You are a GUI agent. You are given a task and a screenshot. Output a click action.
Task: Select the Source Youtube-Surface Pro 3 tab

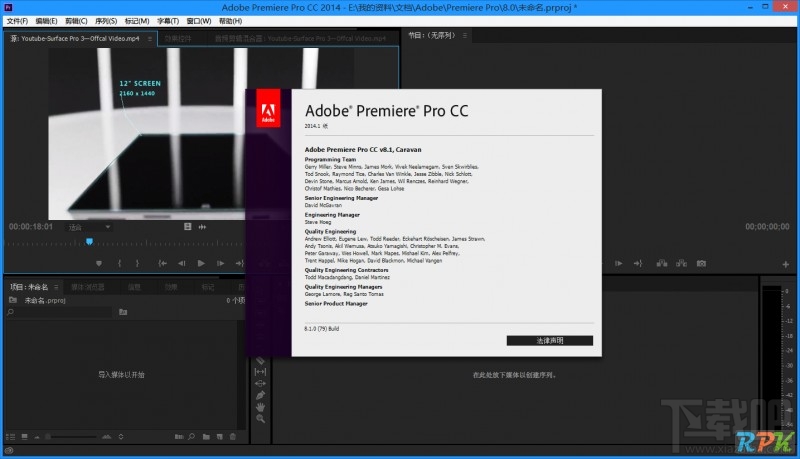[x=75, y=39]
